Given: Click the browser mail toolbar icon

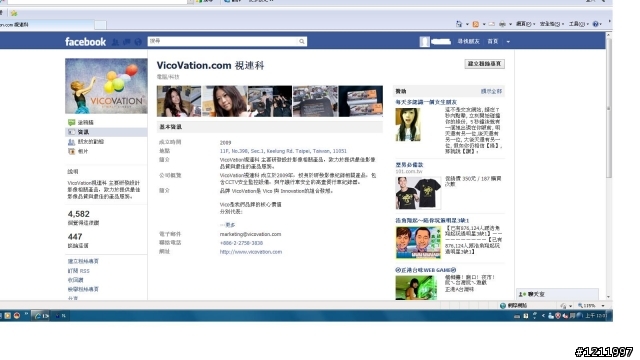Looking at the screenshot, I should click(x=492, y=24).
